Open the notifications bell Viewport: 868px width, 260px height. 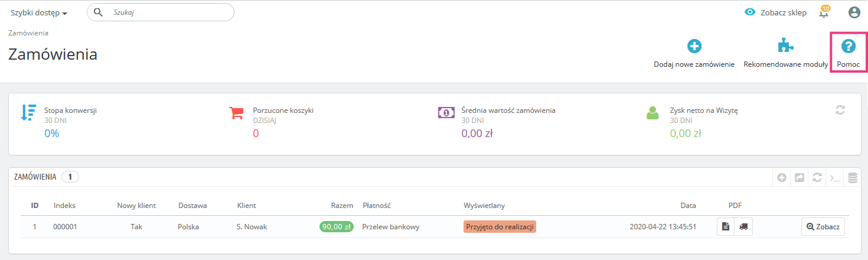(x=824, y=12)
